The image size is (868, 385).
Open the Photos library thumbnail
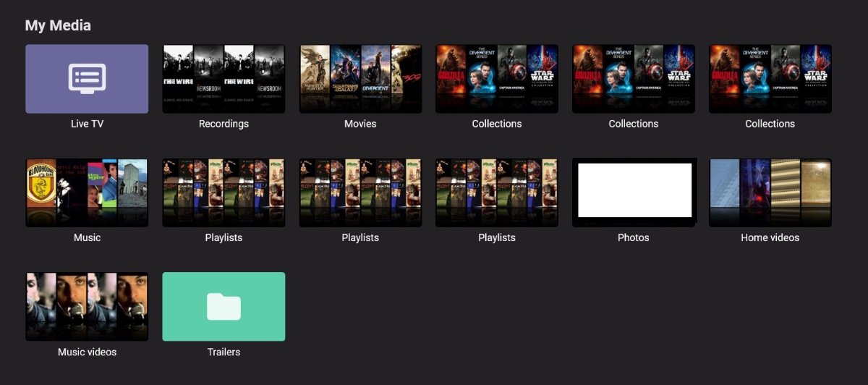tap(634, 192)
